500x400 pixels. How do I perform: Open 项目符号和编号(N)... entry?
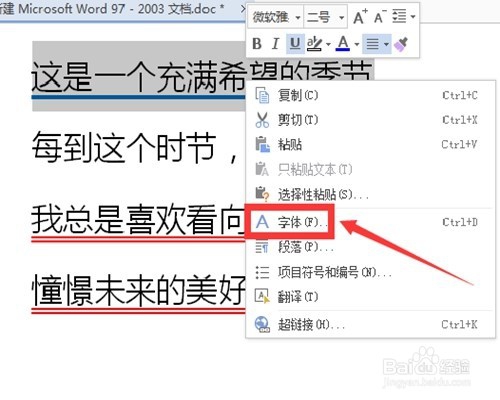click(x=370, y=272)
